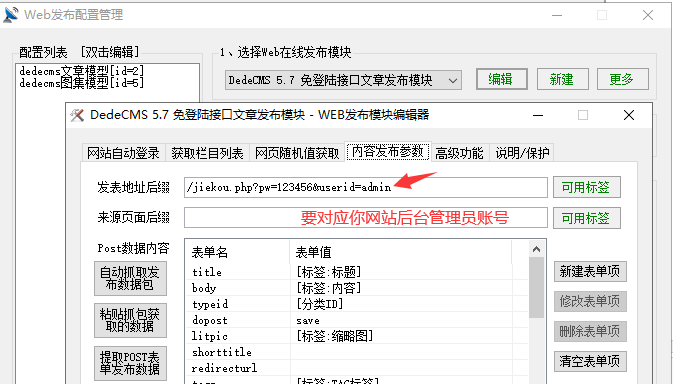Click the 发表地址后缀 input field
This screenshot has height=384, width=673.
coord(366,187)
